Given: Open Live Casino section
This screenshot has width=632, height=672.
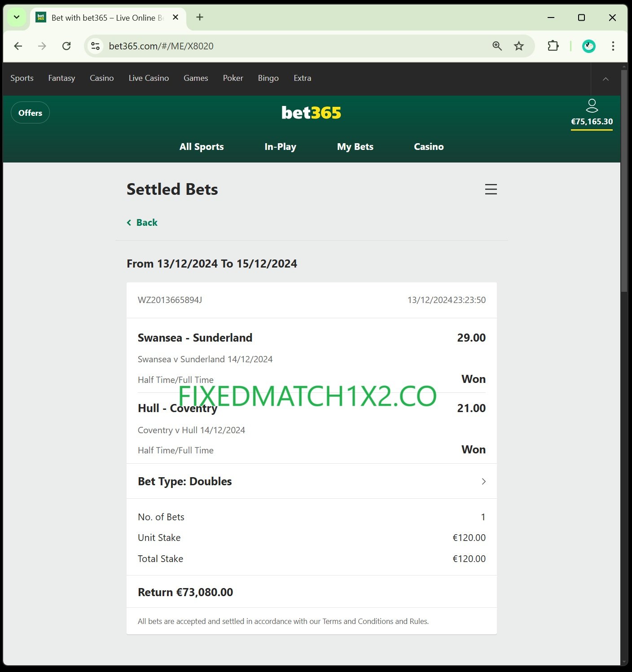Looking at the screenshot, I should (149, 78).
